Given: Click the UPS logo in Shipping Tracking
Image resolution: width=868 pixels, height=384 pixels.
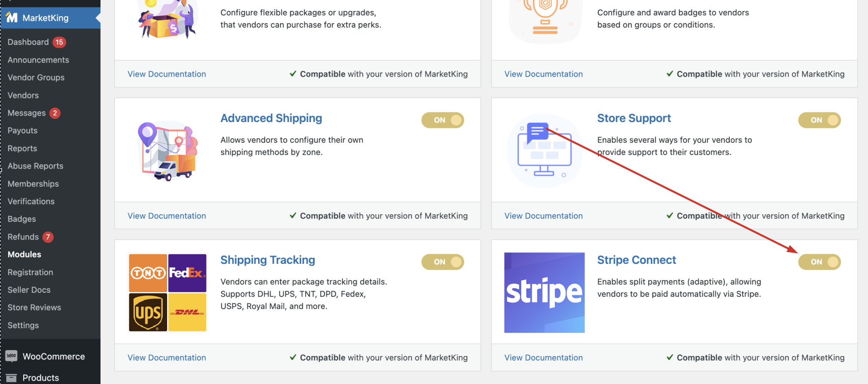Looking at the screenshot, I should [147, 312].
